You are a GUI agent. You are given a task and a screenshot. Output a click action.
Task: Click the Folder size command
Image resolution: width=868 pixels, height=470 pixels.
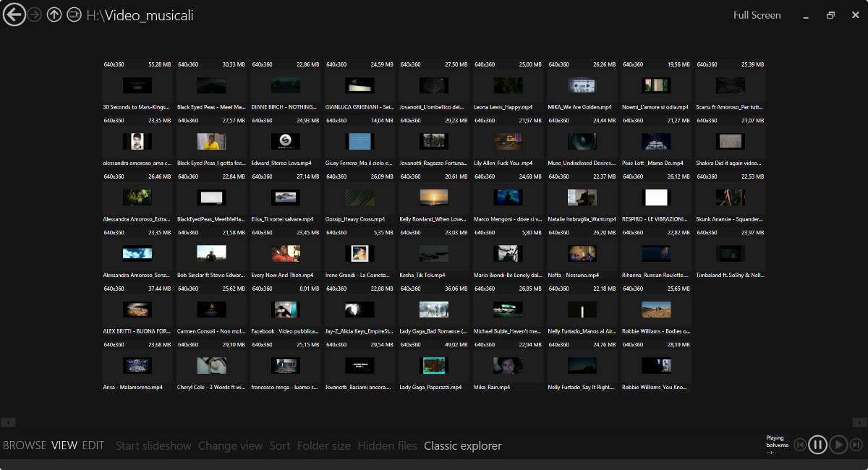coord(324,445)
